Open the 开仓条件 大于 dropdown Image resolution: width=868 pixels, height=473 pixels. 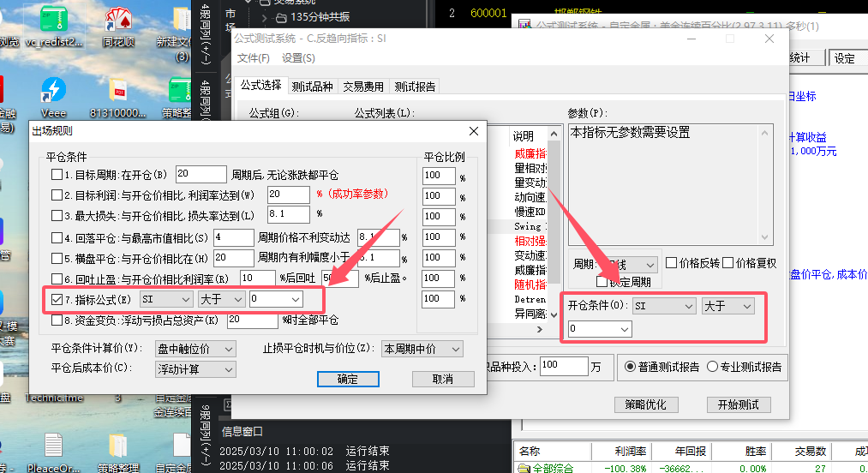(728, 306)
